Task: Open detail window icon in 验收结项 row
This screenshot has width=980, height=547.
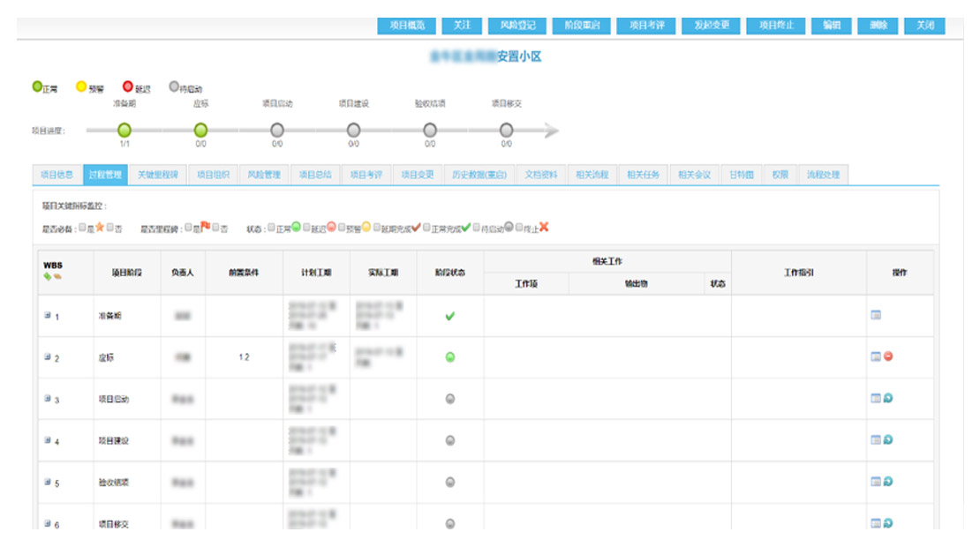Action: pos(876,481)
